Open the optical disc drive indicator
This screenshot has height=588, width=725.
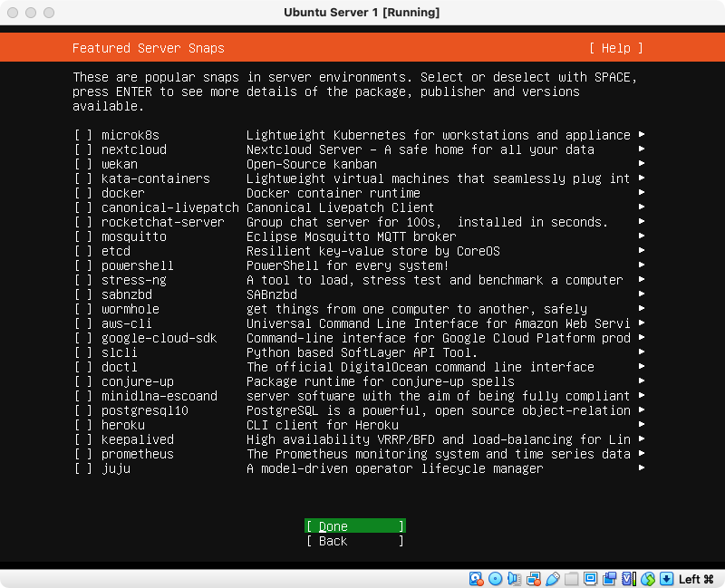[496, 578]
